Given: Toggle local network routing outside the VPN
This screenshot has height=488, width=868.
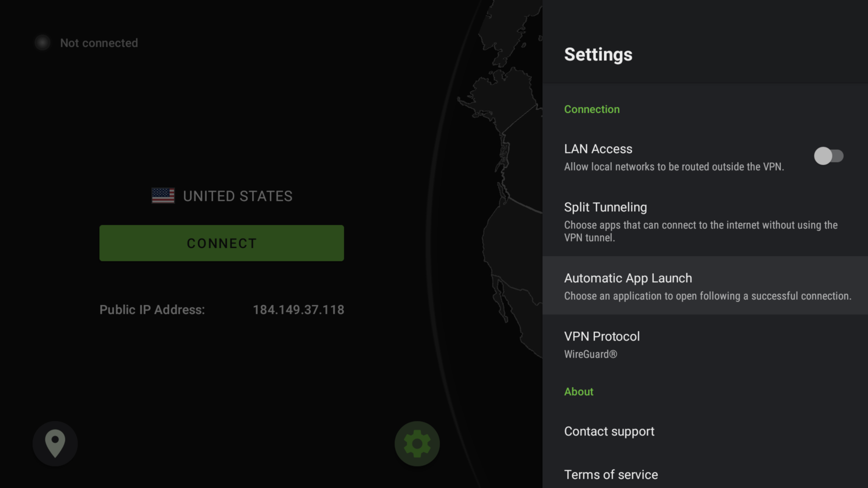Looking at the screenshot, I should point(829,156).
